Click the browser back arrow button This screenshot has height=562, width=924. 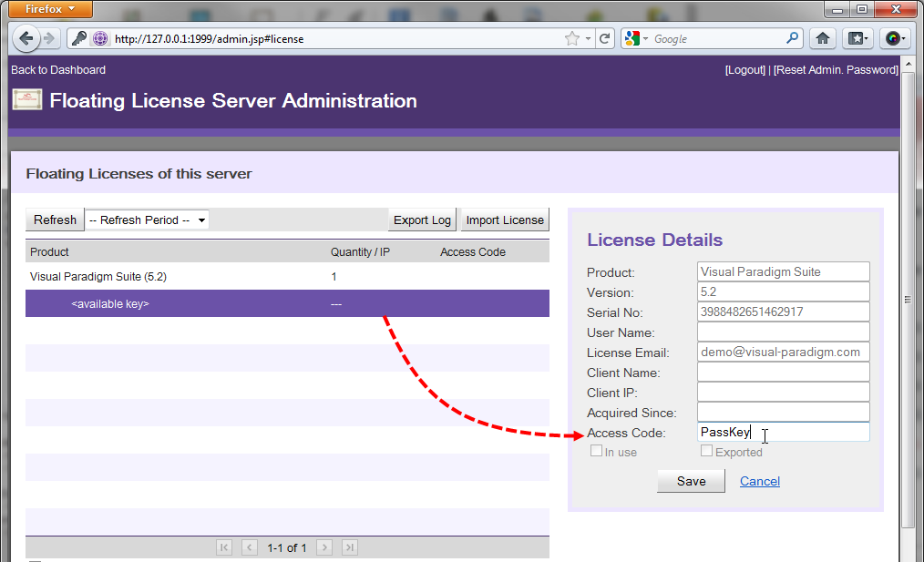point(26,39)
